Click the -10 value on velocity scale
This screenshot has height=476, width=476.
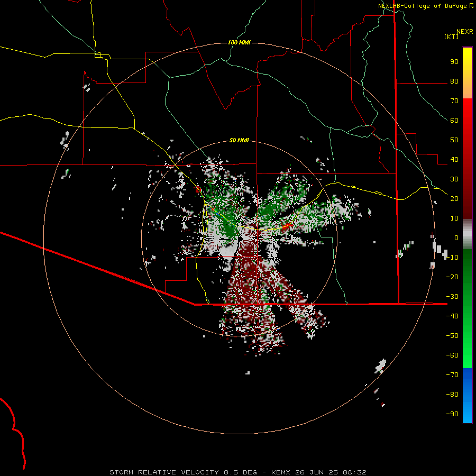452,258
